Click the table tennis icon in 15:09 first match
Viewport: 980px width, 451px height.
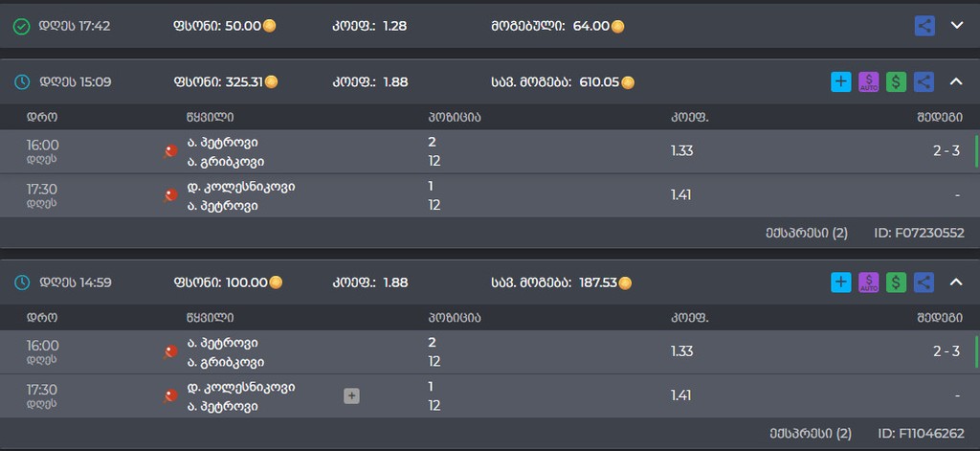[x=170, y=151]
